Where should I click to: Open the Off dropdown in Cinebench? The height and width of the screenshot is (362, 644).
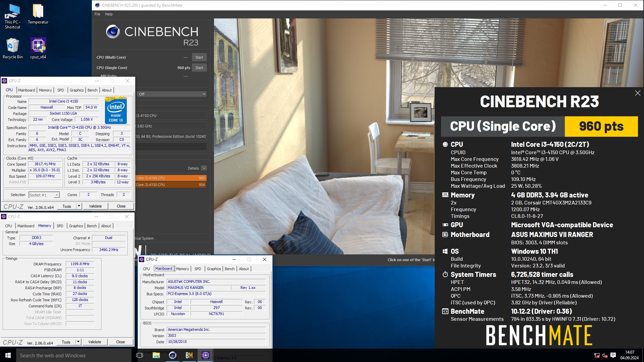pos(172,94)
